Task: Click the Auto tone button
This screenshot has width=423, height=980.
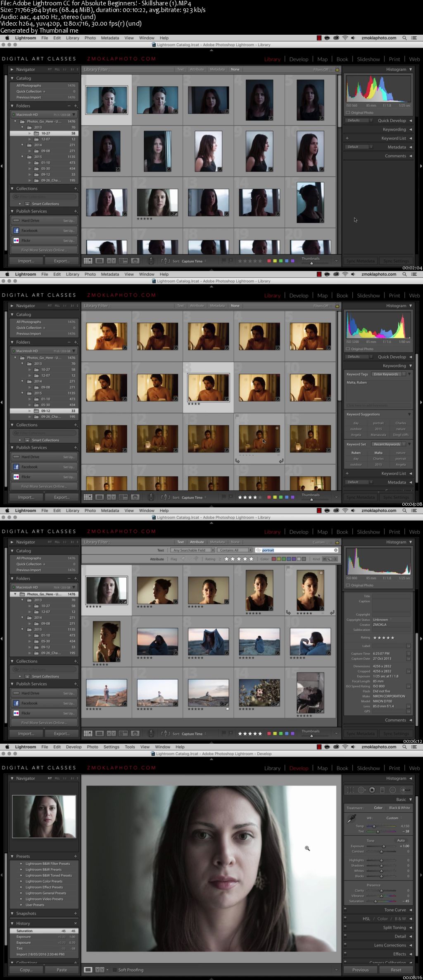Action: [401, 840]
